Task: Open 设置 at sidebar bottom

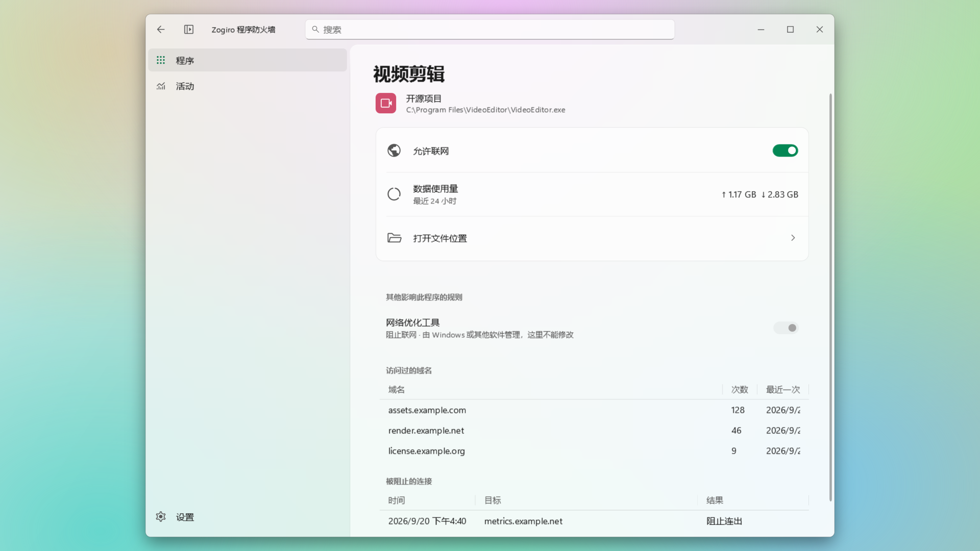Action: click(248, 517)
